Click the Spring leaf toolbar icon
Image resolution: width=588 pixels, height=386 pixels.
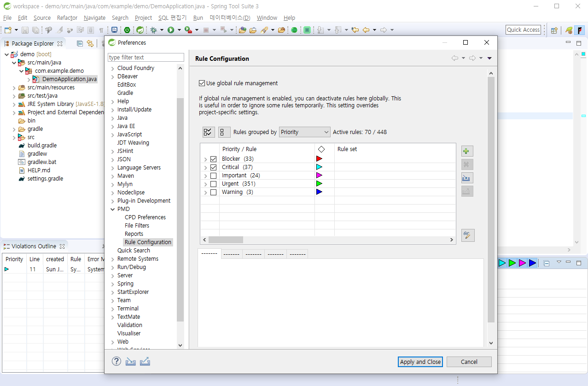pos(140,30)
